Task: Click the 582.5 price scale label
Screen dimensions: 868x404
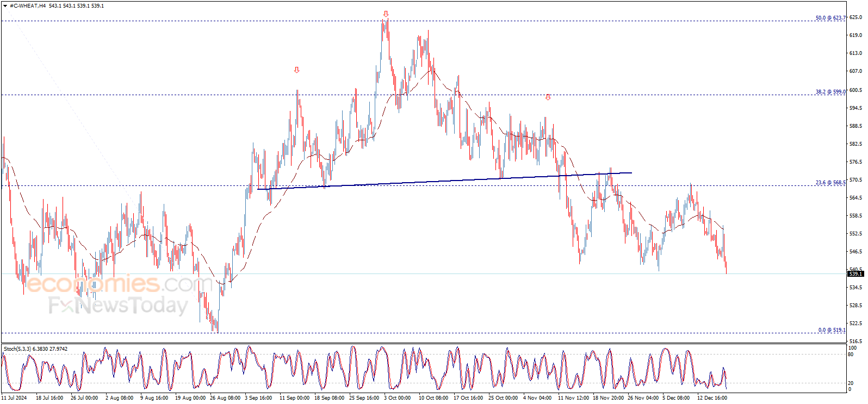Action: 855,144
